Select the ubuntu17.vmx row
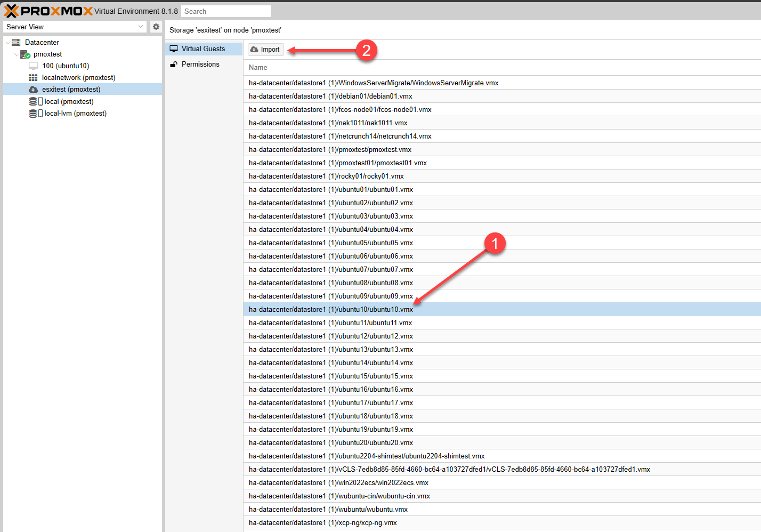 click(x=502, y=402)
